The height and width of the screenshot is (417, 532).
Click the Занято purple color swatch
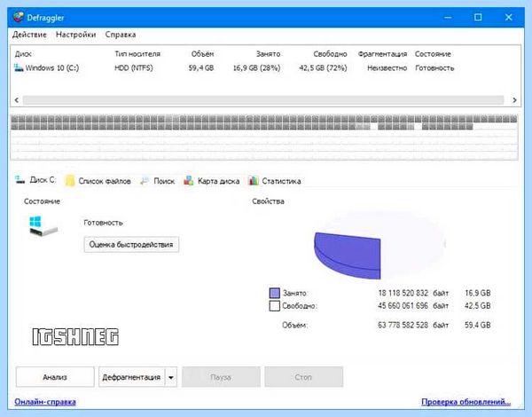tap(275, 293)
